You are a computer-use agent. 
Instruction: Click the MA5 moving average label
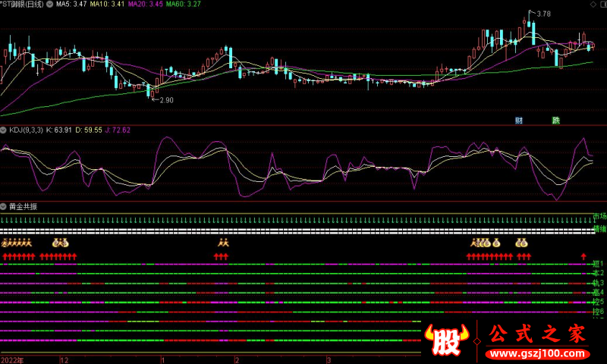pyautogui.click(x=70, y=5)
